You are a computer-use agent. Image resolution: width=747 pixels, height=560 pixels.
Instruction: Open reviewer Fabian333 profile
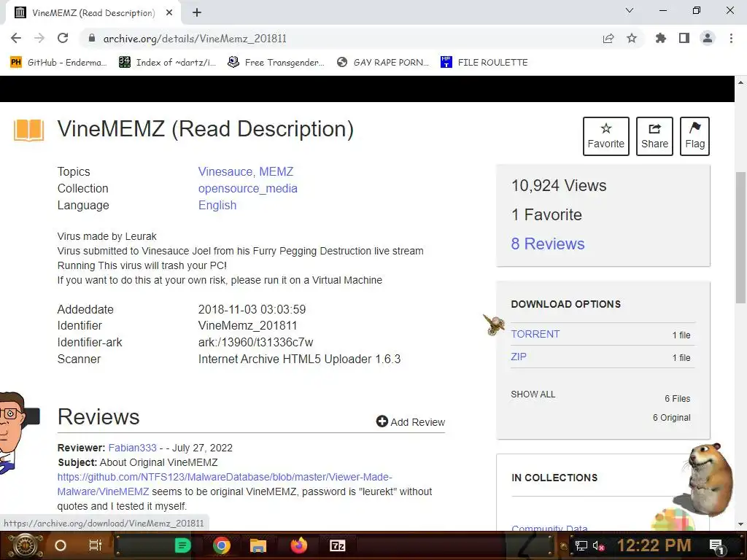click(133, 448)
